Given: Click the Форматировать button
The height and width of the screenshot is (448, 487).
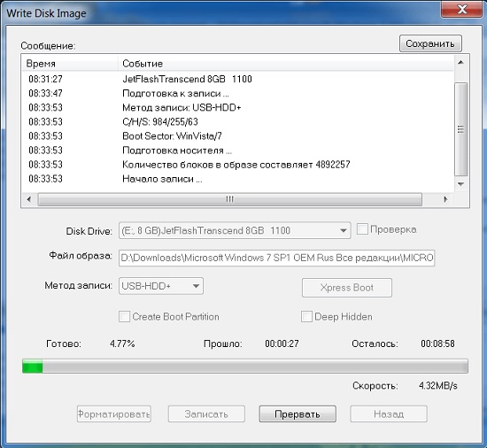Looking at the screenshot, I should (114, 413).
